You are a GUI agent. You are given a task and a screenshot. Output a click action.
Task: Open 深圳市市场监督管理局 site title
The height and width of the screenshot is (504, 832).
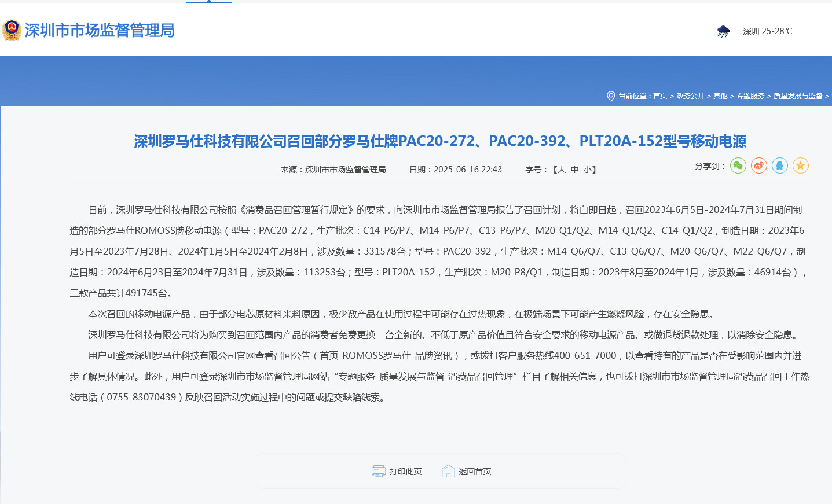100,30
